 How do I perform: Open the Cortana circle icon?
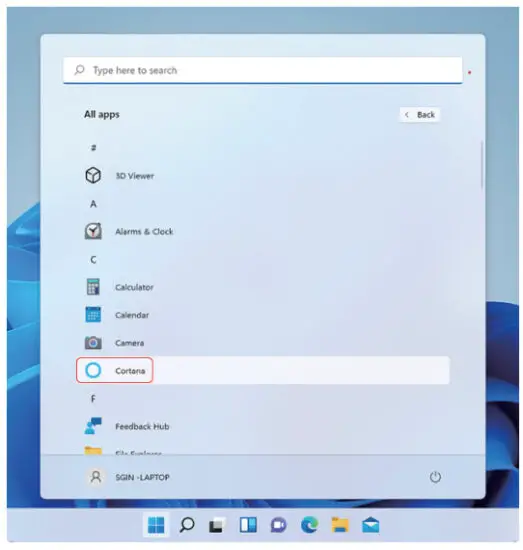(x=93, y=370)
